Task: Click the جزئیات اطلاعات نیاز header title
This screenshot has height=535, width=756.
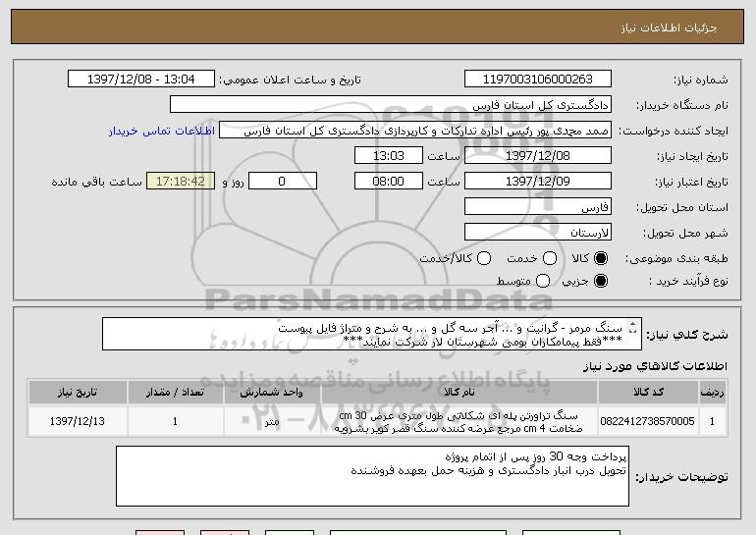Action: point(669,27)
